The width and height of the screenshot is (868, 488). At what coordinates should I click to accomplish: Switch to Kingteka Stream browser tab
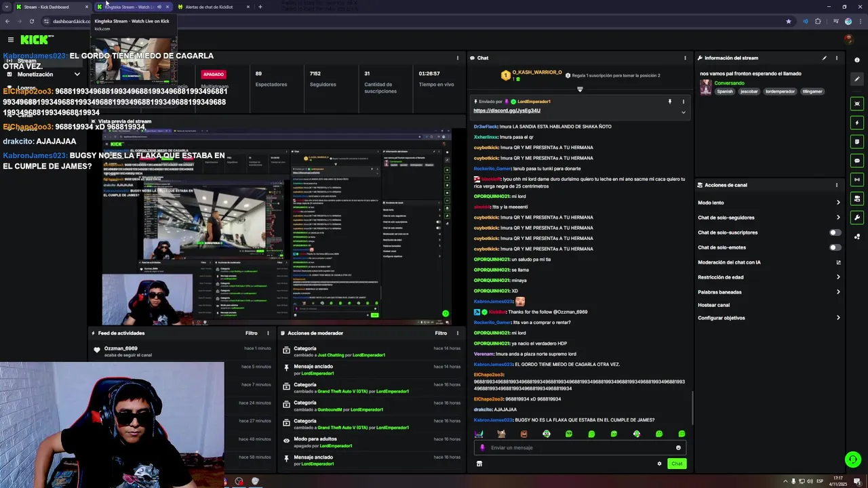tap(133, 7)
